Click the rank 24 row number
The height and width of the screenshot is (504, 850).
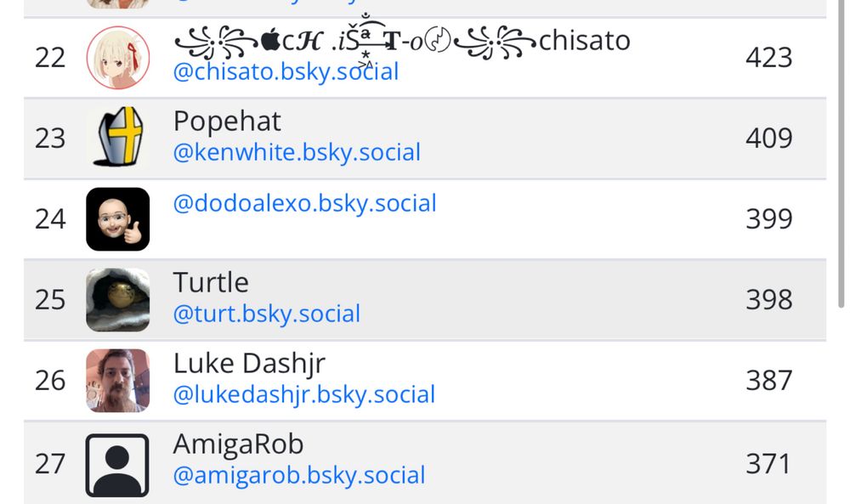tap(50, 219)
